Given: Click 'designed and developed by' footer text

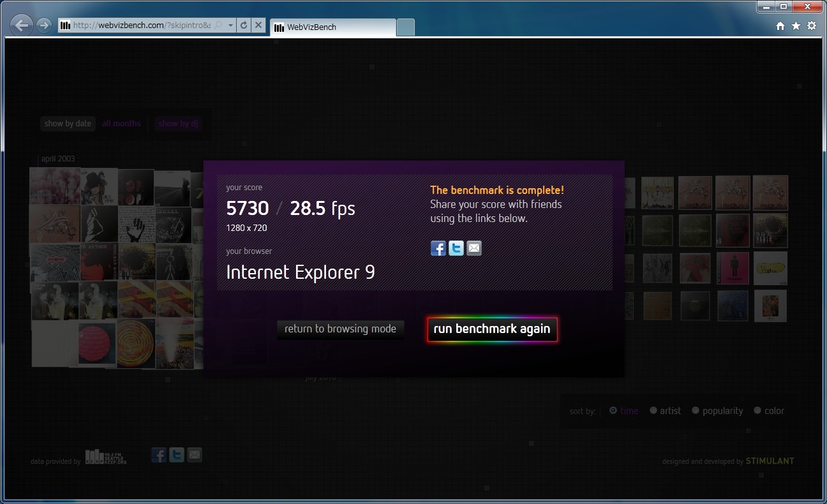Looking at the screenshot, I should [703, 461].
